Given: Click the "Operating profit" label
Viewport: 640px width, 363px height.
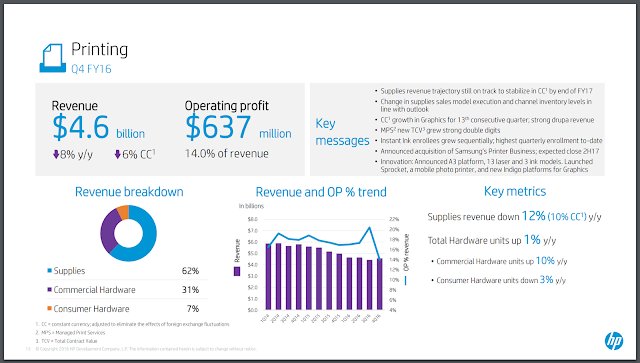Looking at the screenshot, I should coord(227,106).
